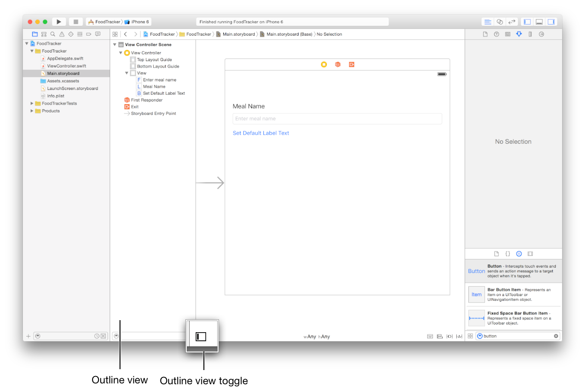Viewport: 585px width, 392px height.
Task: Select Bar Button Item in library
Action: click(x=514, y=294)
